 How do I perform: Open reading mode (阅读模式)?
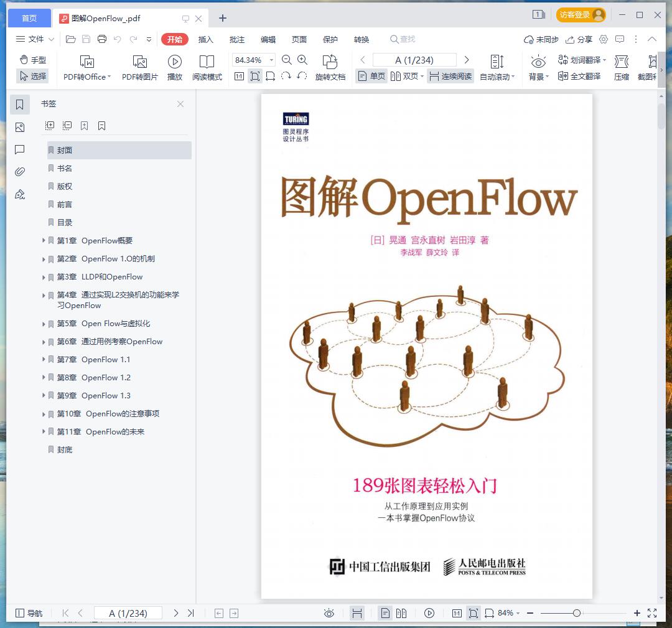coord(207,68)
